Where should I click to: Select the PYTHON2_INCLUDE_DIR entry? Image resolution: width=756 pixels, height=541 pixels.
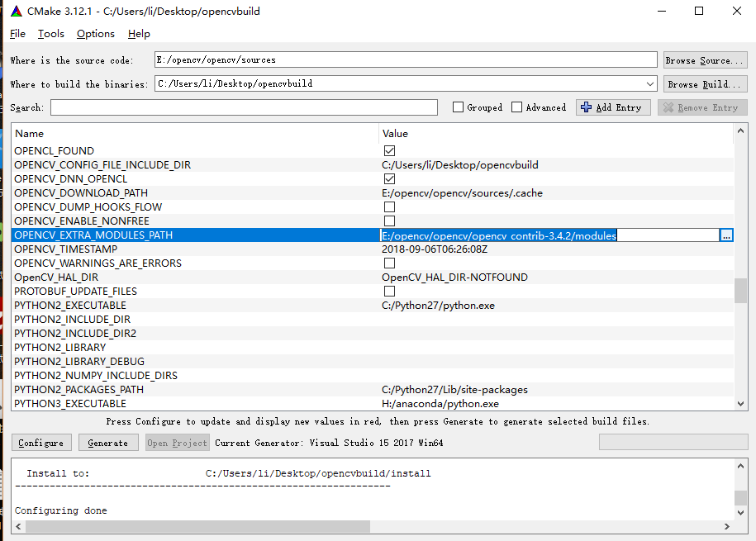73,319
